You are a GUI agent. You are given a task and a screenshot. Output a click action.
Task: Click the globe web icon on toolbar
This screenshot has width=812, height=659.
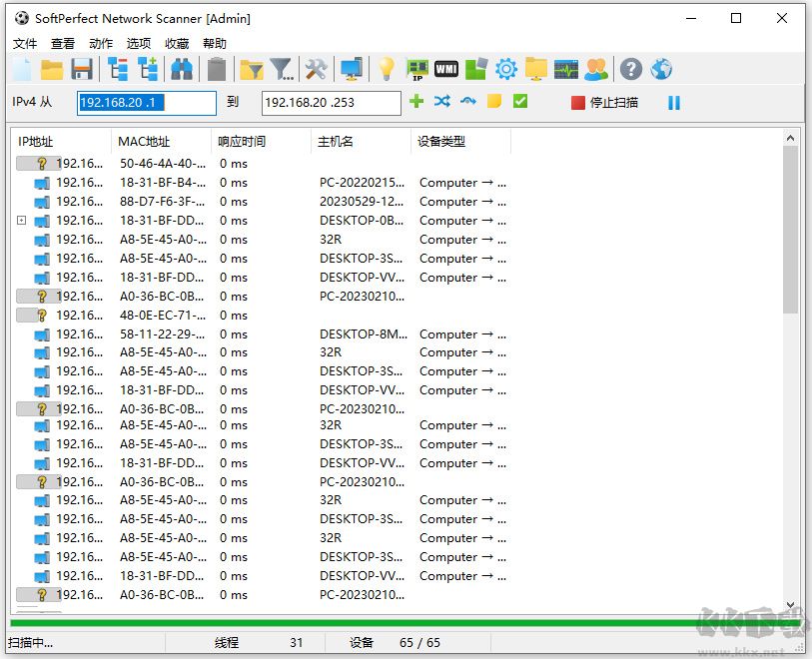click(660, 69)
